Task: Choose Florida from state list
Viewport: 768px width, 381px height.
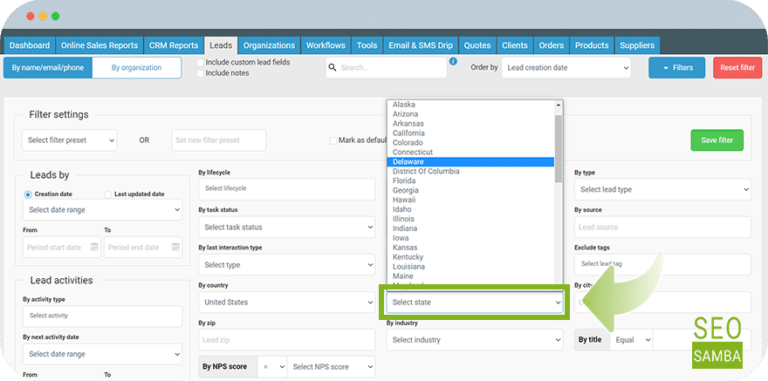Action: tap(470, 181)
